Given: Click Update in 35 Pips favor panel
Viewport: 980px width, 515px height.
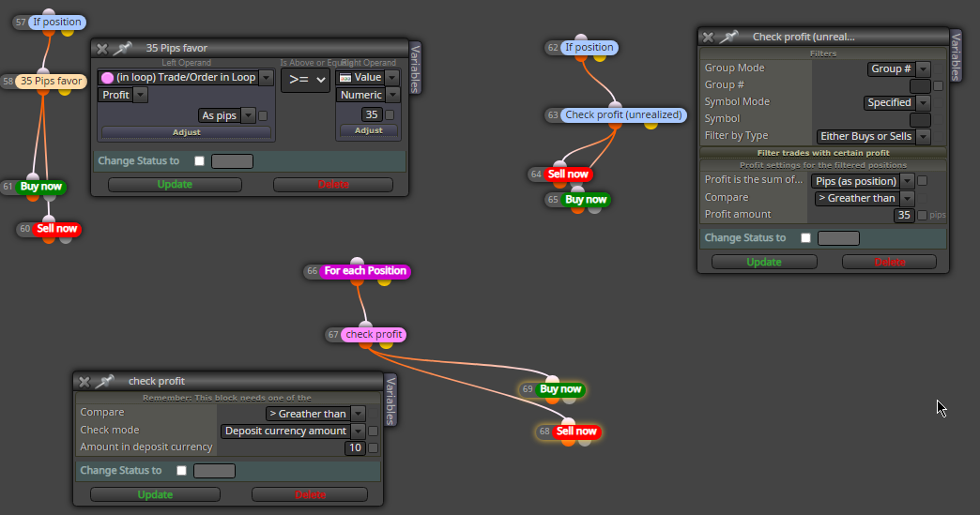Looking at the screenshot, I should coord(175,185).
